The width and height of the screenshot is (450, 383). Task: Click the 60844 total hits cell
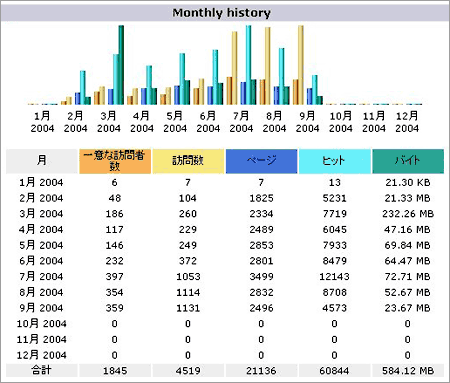334,371
